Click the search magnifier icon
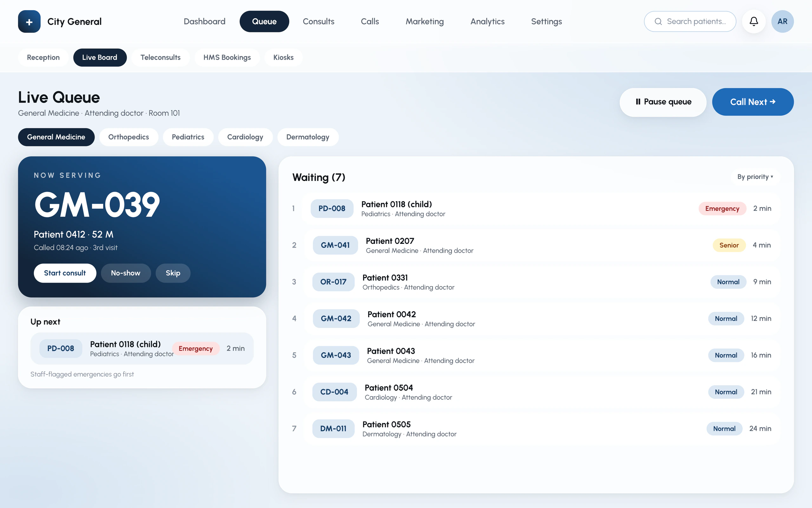The width and height of the screenshot is (812, 508). (658, 22)
